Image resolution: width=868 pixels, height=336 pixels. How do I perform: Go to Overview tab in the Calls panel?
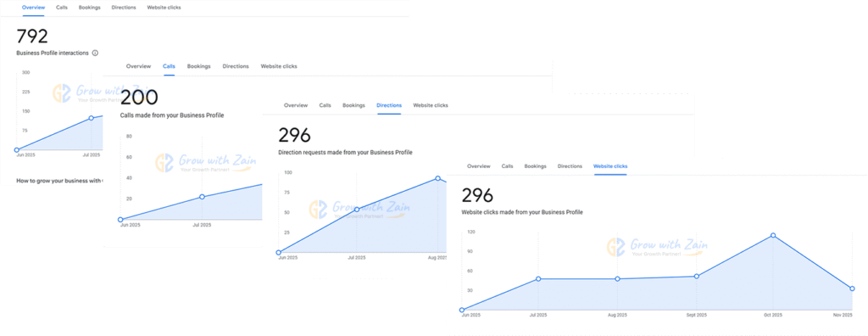pyautogui.click(x=138, y=66)
